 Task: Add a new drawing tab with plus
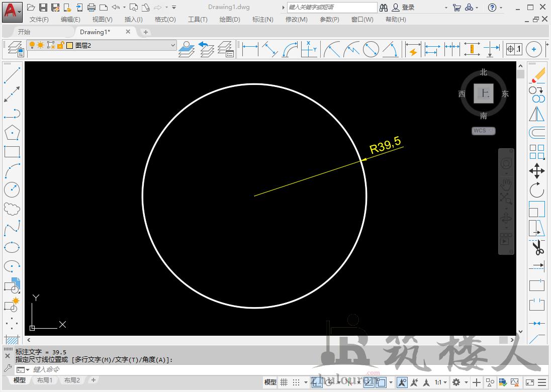[x=145, y=32]
